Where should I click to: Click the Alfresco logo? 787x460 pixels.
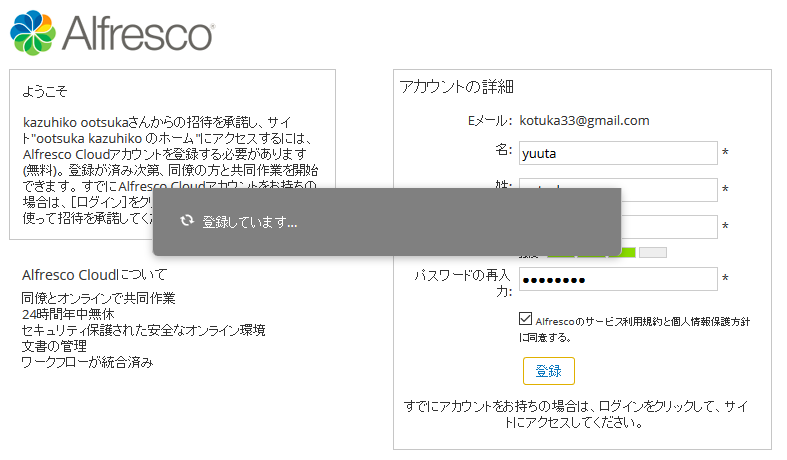pyautogui.click(x=112, y=33)
